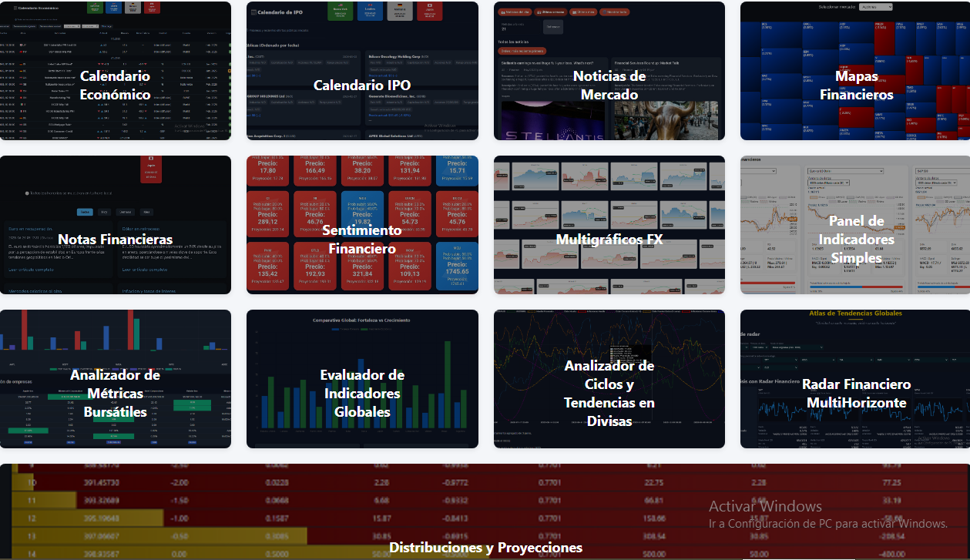This screenshot has width=970, height=560.
Task: Click the calendar icon beside Calendario de IPO
Action: coord(253,12)
